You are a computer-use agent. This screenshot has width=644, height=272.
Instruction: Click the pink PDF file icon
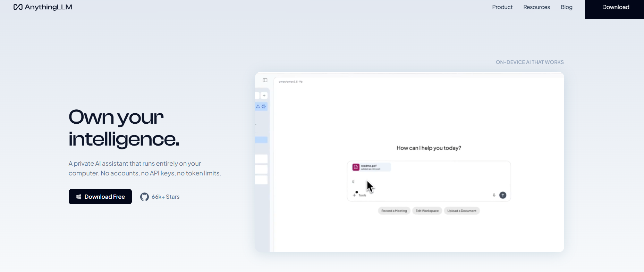pyautogui.click(x=356, y=167)
